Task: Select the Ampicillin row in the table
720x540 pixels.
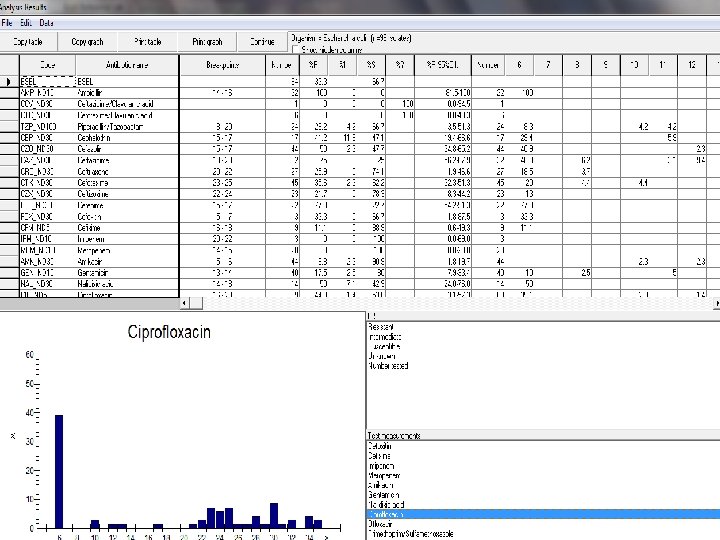Action: click(360, 93)
